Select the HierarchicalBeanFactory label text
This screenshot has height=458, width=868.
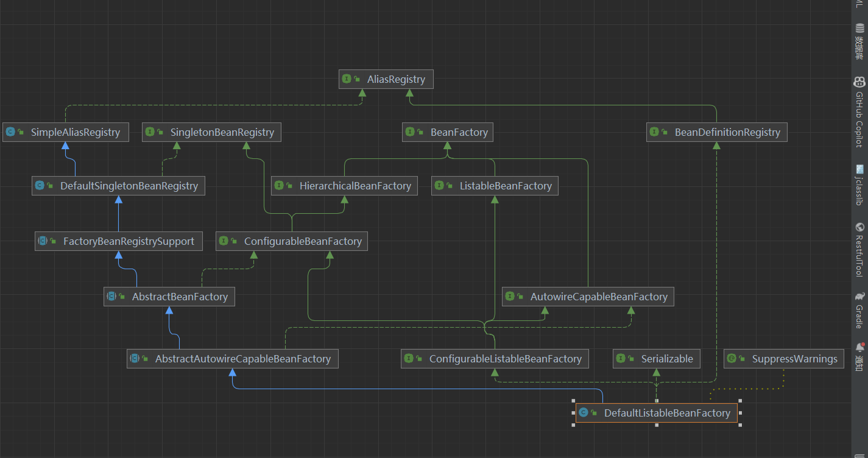355,186
